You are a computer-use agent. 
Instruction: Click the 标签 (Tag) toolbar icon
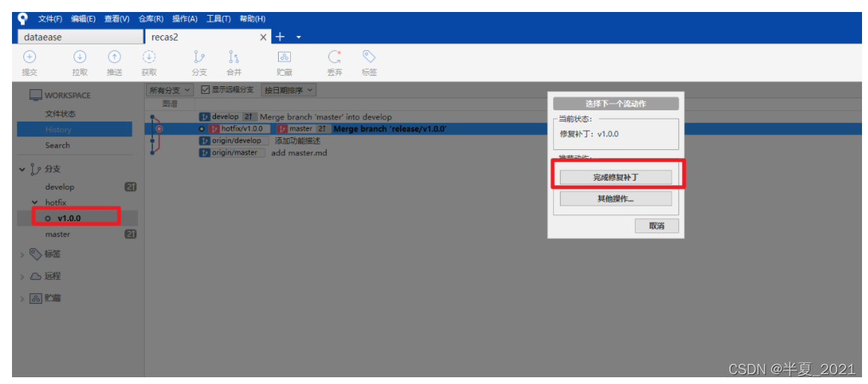tap(370, 56)
